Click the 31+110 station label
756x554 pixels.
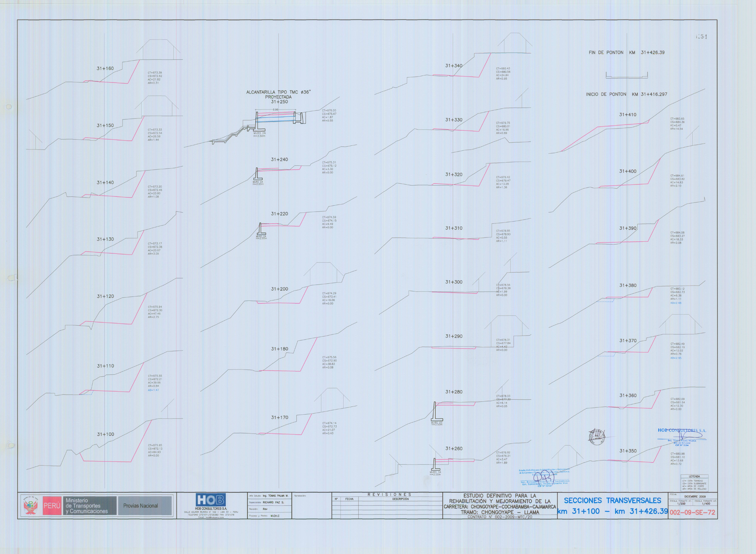pos(105,366)
